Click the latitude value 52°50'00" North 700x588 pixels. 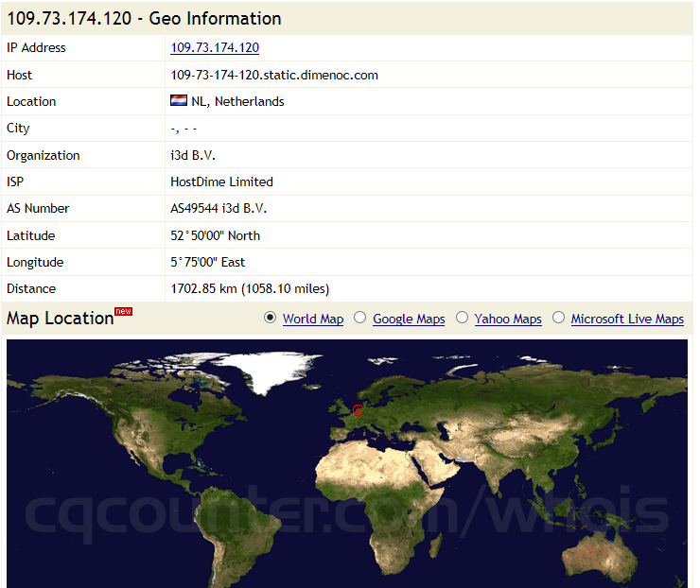(x=215, y=235)
